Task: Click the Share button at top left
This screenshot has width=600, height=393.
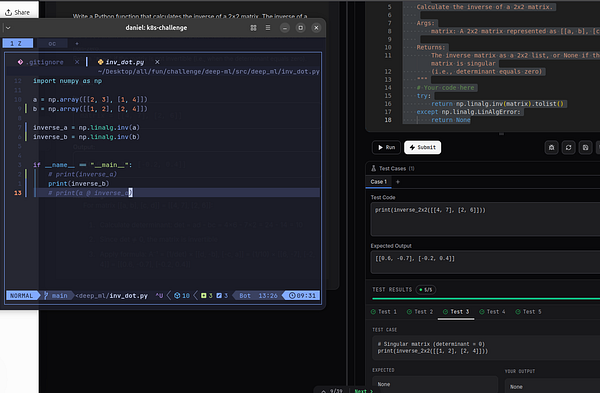Action: 17,12
